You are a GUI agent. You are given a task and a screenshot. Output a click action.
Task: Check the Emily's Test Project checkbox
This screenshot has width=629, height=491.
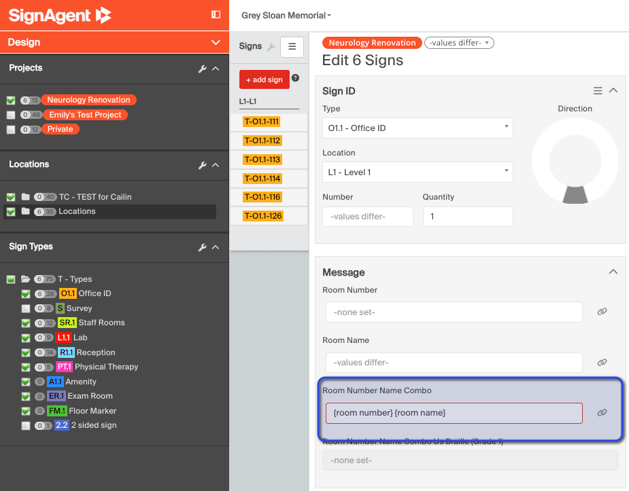click(11, 115)
